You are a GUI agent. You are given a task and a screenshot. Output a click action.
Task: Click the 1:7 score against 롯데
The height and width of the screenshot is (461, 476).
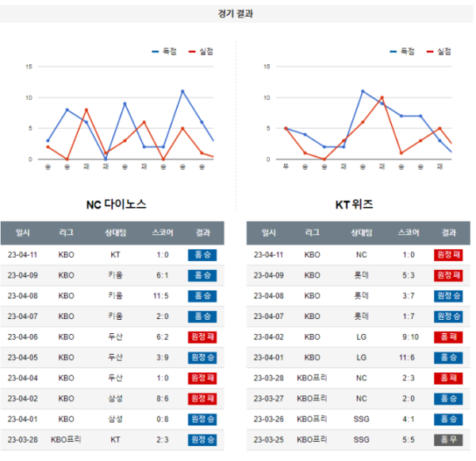coord(409,317)
